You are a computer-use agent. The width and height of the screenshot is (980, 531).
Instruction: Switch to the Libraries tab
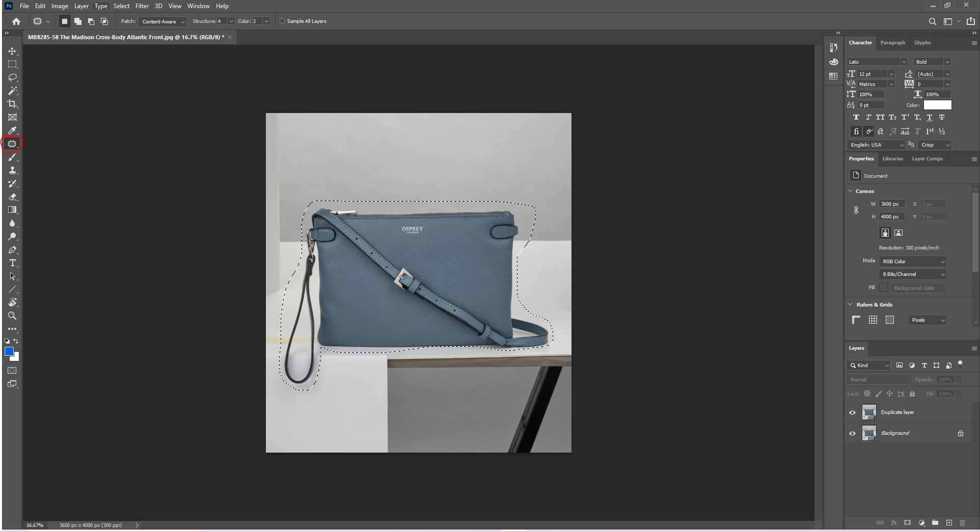point(892,159)
